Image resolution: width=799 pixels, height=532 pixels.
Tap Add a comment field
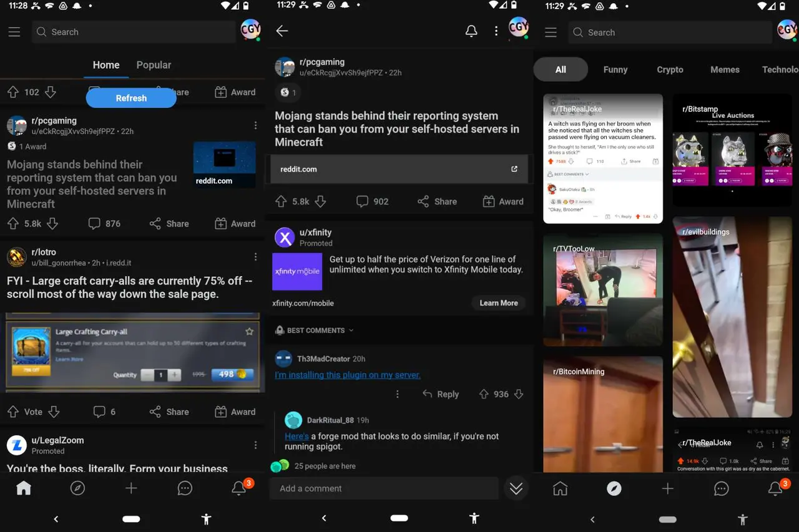point(384,488)
